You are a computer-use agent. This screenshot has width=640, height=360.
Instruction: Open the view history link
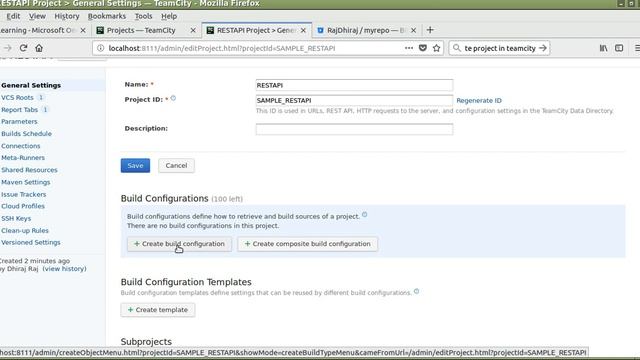(x=64, y=269)
